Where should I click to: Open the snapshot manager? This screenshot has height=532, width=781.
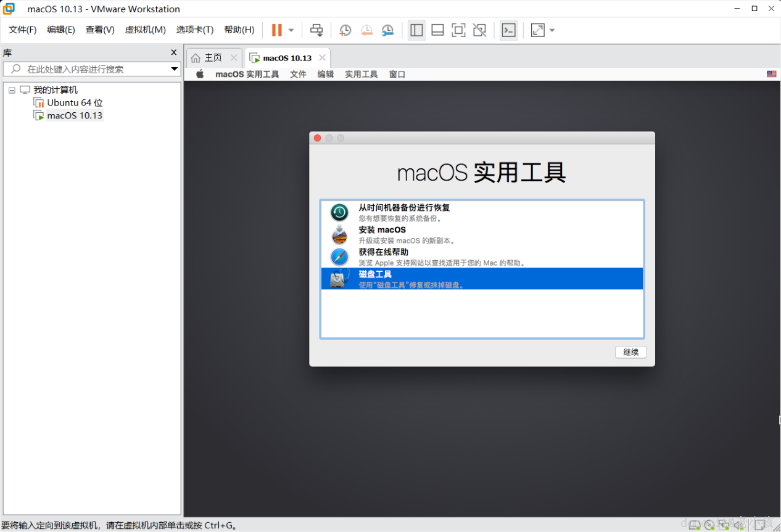pyautogui.click(x=387, y=30)
